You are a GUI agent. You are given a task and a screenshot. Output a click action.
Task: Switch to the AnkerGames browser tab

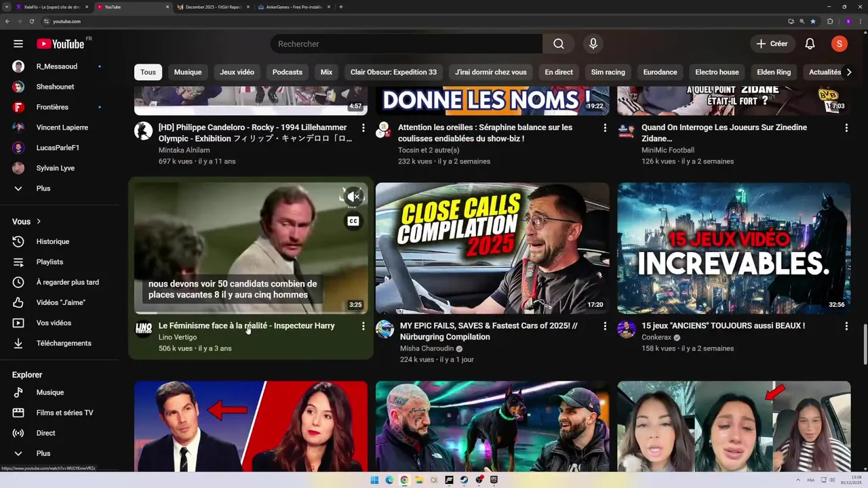[293, 7]
